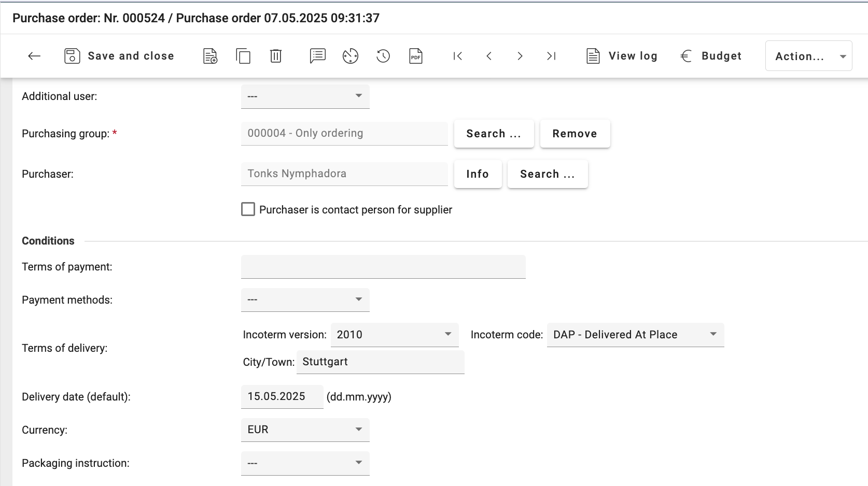This screenshot has width=868, height=486.
Task: Click the new document icon
Action: point(210,56)
